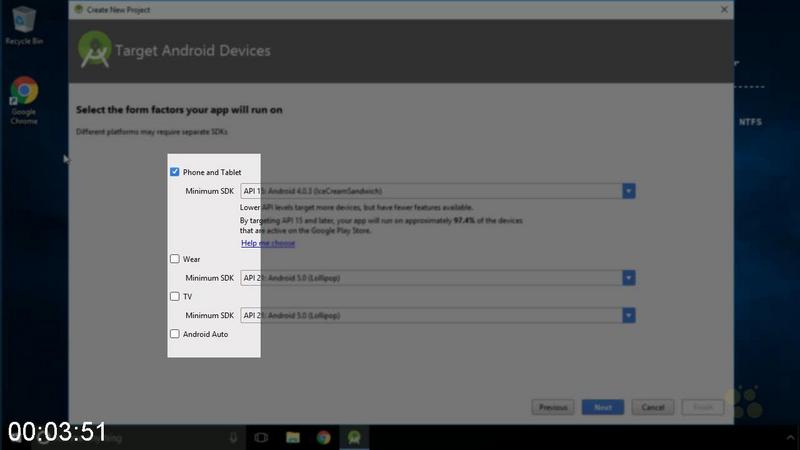Uncheck the Phone and Tablet checkbox

[x=174, y=172]
